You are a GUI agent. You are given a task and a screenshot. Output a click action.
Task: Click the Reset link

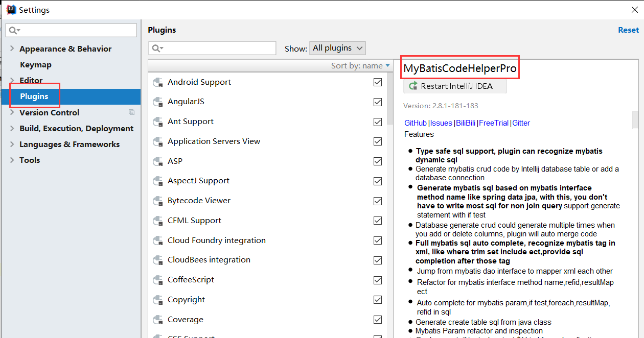click(x=628, y=30)
